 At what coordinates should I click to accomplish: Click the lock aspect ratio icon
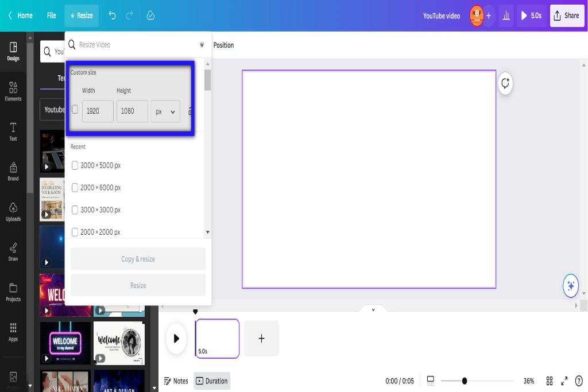pyautogui.click(x=189, y=111)
